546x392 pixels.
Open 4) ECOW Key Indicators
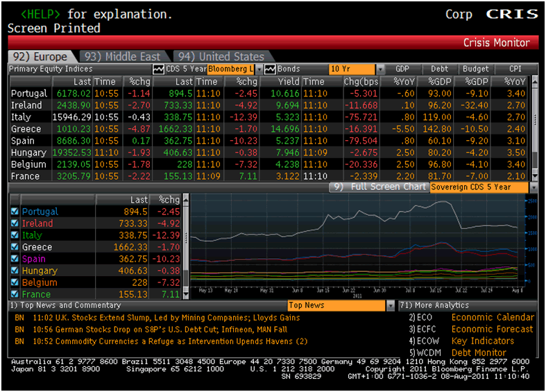[x=461, y=341]
